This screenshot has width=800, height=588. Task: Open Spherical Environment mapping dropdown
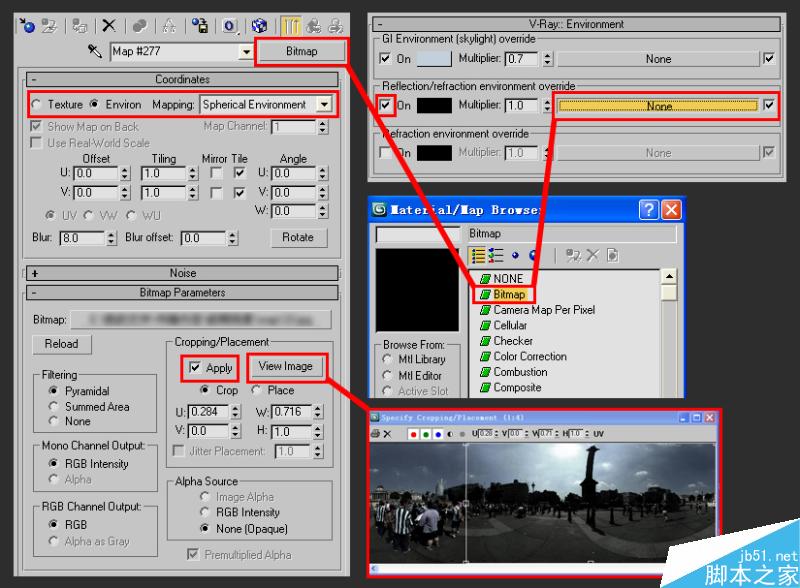point(324,105)
